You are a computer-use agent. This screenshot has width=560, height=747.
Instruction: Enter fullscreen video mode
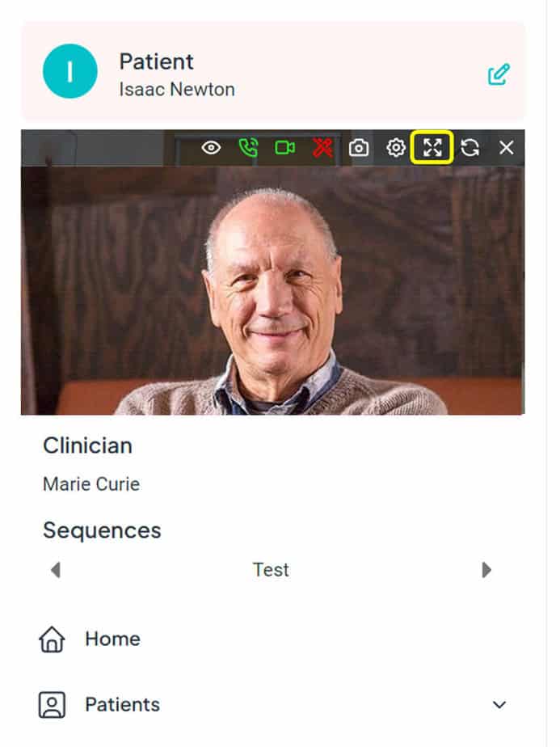coord(432,148)
